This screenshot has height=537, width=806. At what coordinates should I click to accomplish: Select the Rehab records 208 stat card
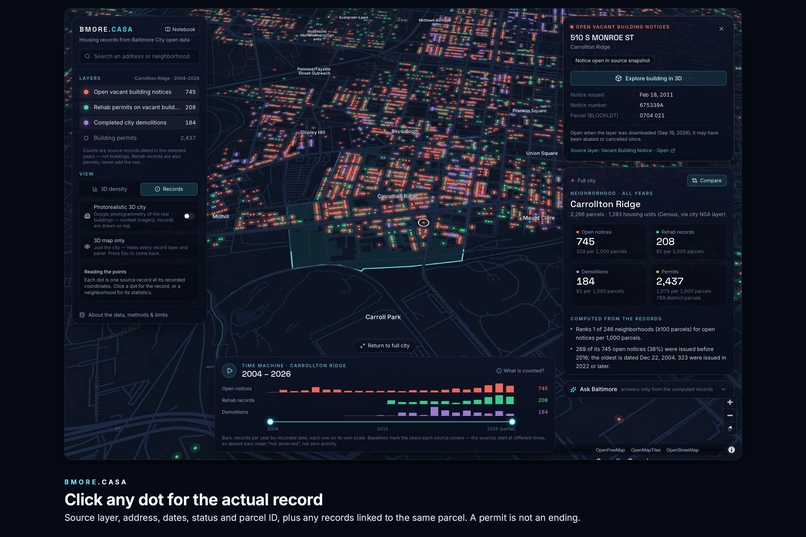pyautogui.click(x=688, y=242)
